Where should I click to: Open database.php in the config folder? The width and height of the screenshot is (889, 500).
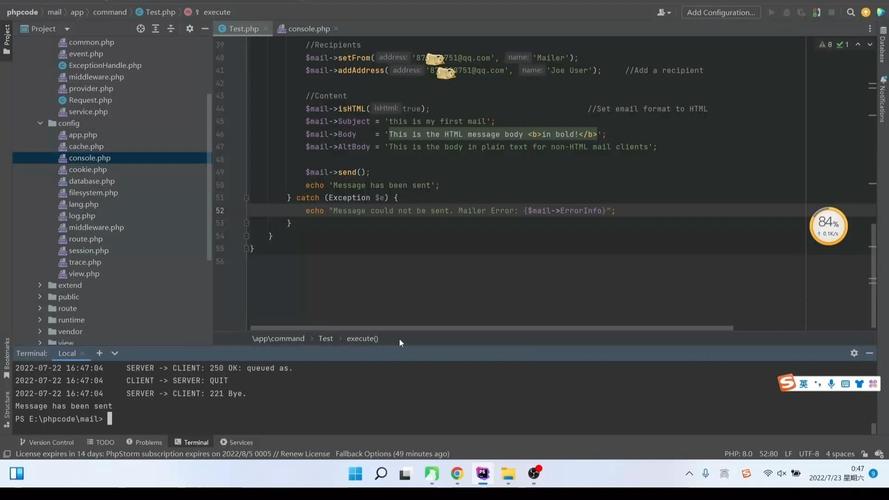91,181
